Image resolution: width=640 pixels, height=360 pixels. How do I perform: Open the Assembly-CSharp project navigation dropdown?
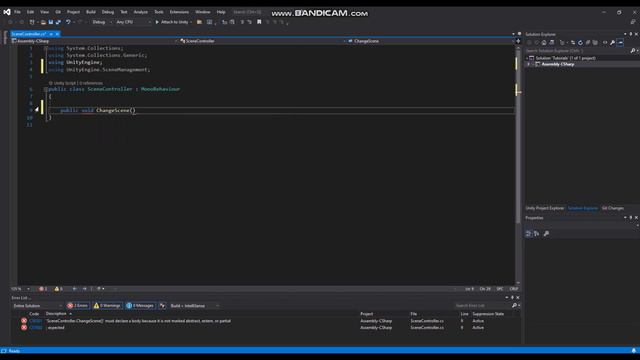point(95,41)
